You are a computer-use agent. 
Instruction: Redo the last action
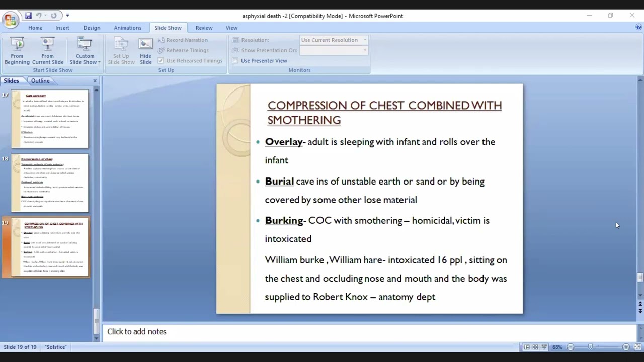pos(53,16)
